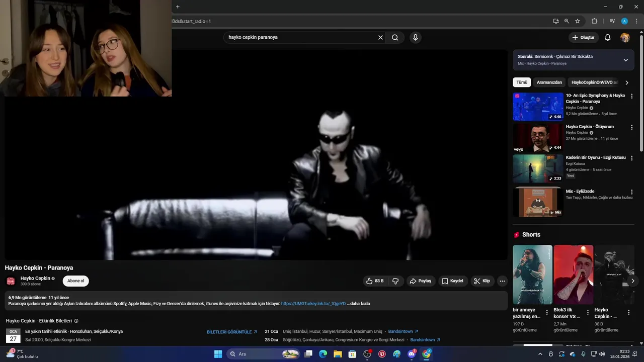Viewport: 644px width, 362px height.
Task: Open options for Mix - Eylülzede
Action: pyautogui.click(x=632, y=192)
